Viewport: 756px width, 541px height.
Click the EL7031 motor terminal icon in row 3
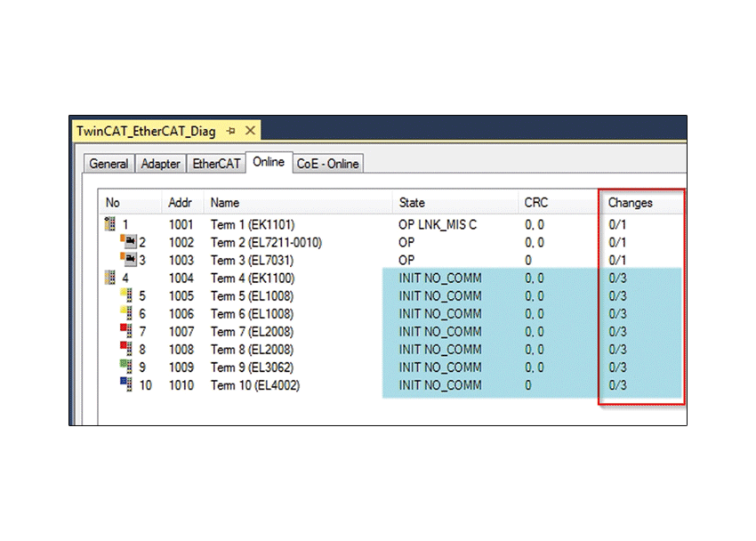128,259
